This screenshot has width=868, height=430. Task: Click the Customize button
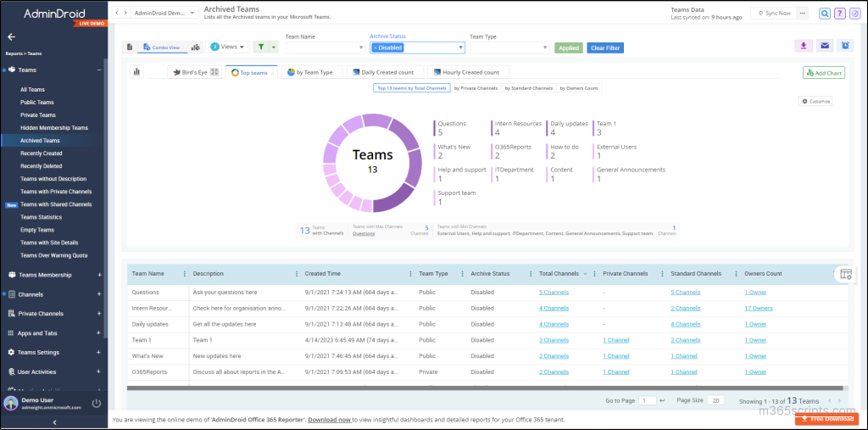pyautogui.click(x=815, y=102)
